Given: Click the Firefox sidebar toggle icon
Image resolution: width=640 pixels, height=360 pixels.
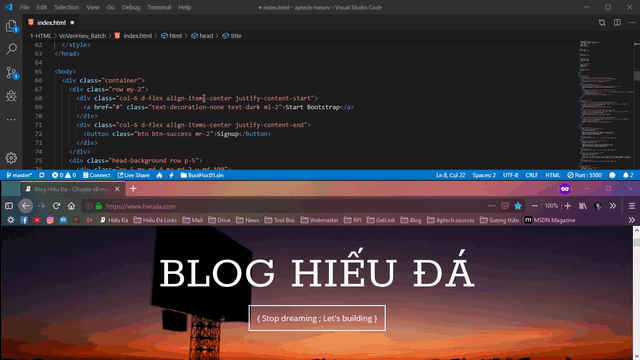Looking at the screenshot, I should (x=9, y=206).
